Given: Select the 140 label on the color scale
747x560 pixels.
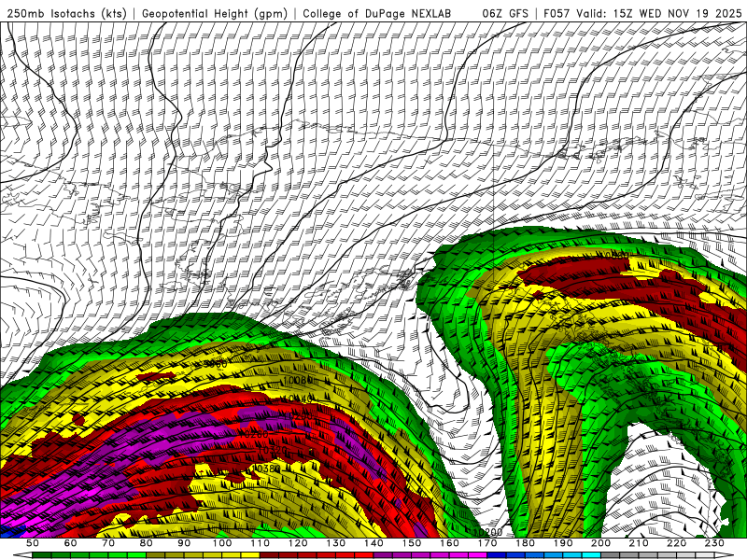Looking at the screenshot, I should coord(374,543).
